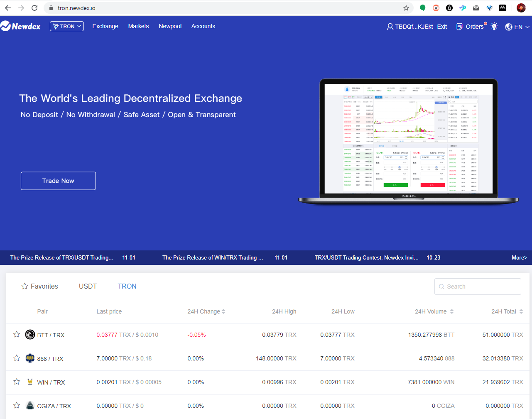Viewport: 532px width, 419px height.
Task: Click the Newdex logo
Action: [21, 26]
